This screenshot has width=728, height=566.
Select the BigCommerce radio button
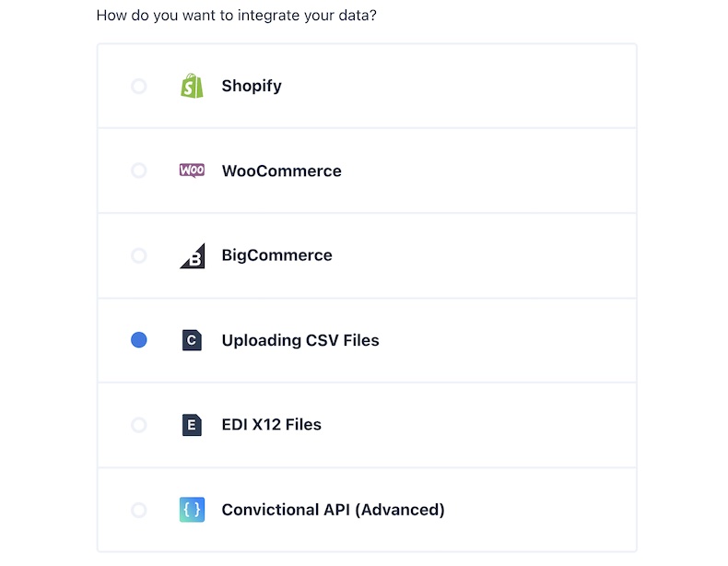click(138, 255)
